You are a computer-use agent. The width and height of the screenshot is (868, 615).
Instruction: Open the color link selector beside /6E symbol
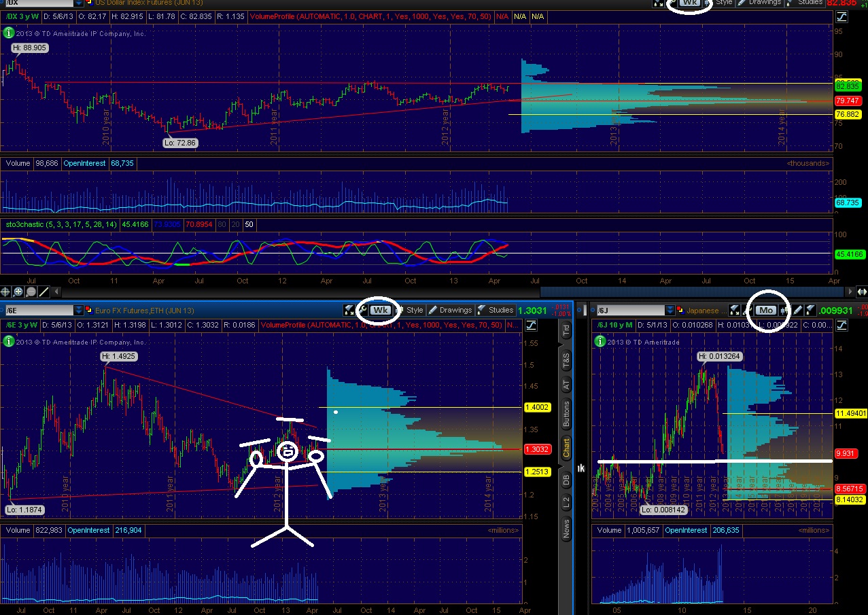click(x=89, y=311)
